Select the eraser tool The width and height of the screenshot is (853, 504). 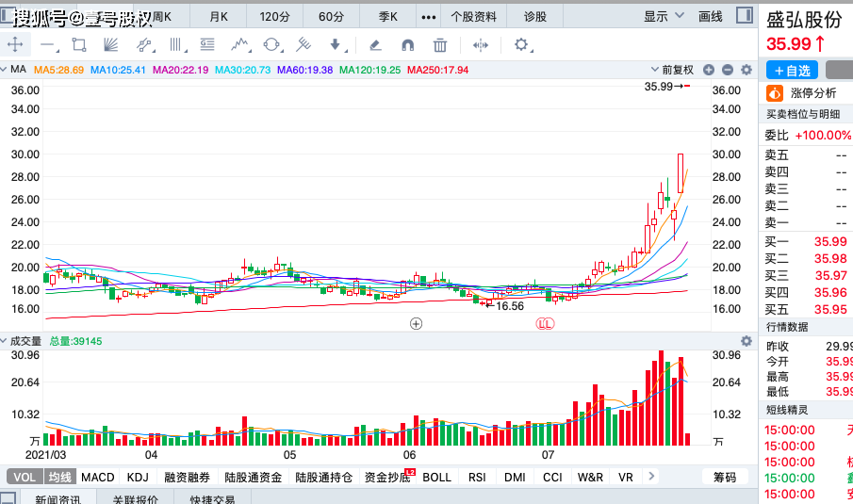375,44
